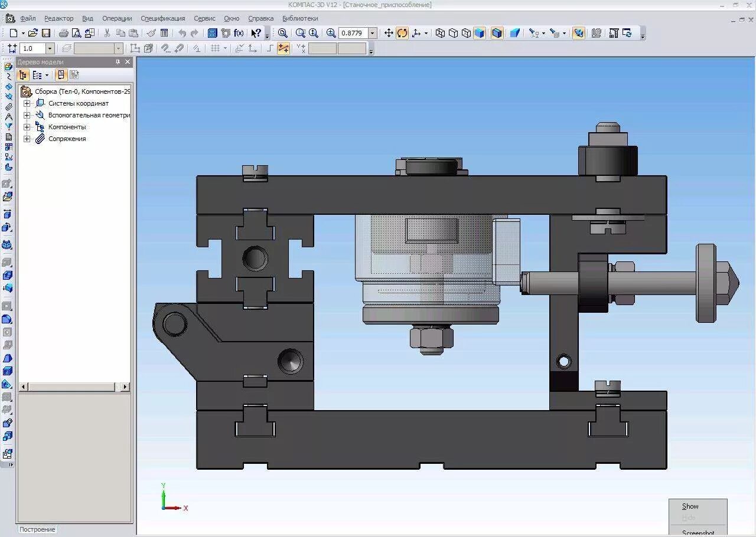Toggle the simplified display mode icon
Viewport: 756px width, 537px height.
[x=579, y=33]
